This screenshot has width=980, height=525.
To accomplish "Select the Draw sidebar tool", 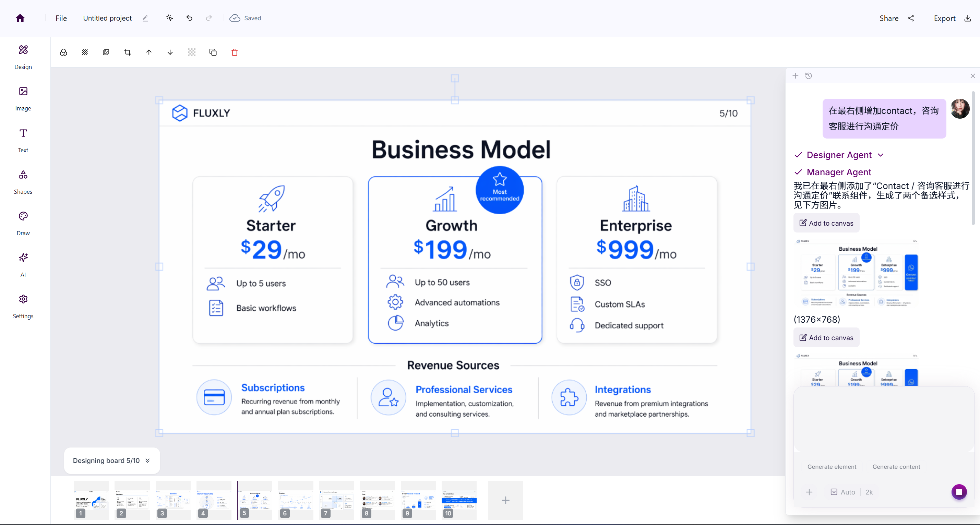I will coord(23,224).
